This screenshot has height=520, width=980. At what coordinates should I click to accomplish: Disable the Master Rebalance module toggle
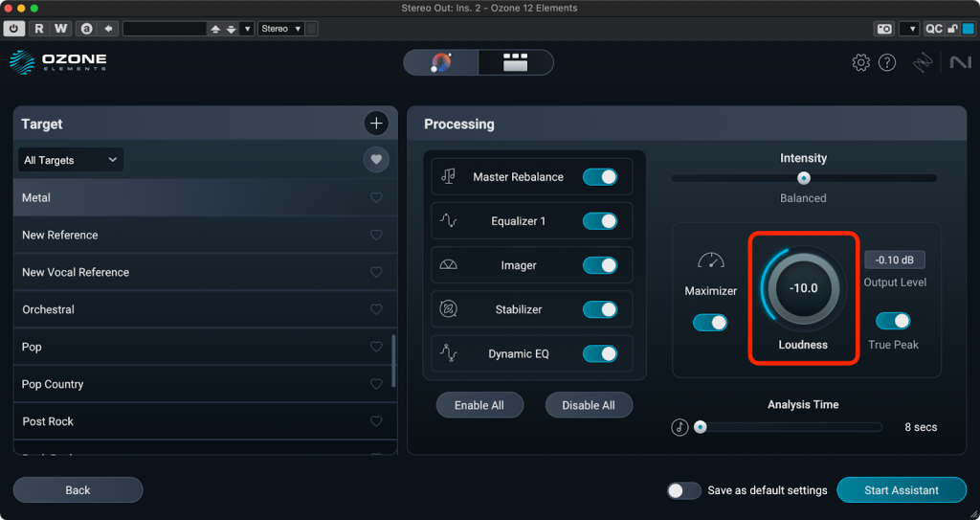point(600,177)
